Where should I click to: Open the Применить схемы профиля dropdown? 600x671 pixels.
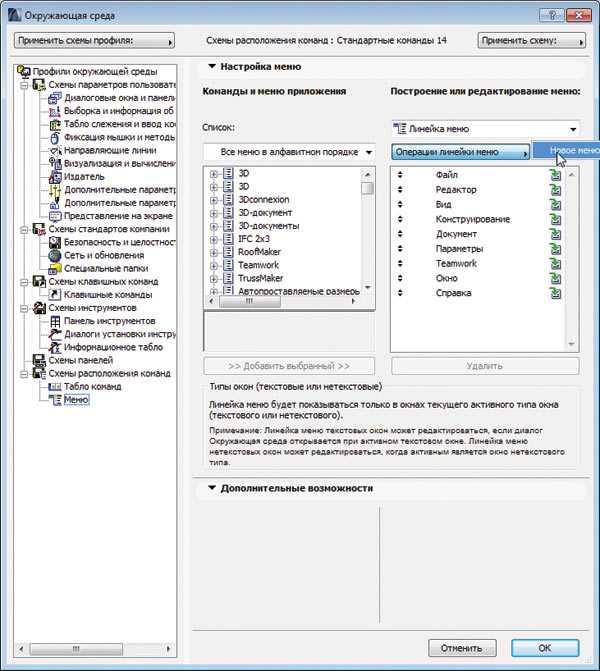[94, 41]
